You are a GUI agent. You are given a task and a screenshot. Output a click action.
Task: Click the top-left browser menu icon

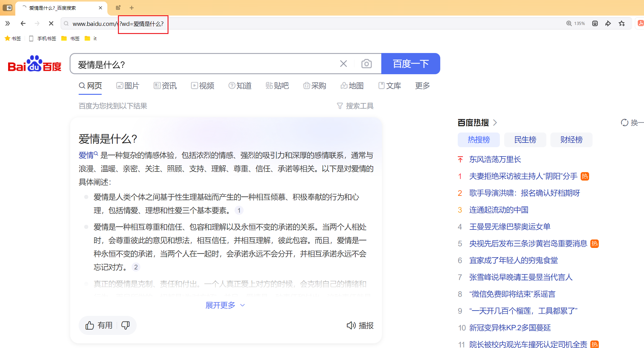coord(7,7)
